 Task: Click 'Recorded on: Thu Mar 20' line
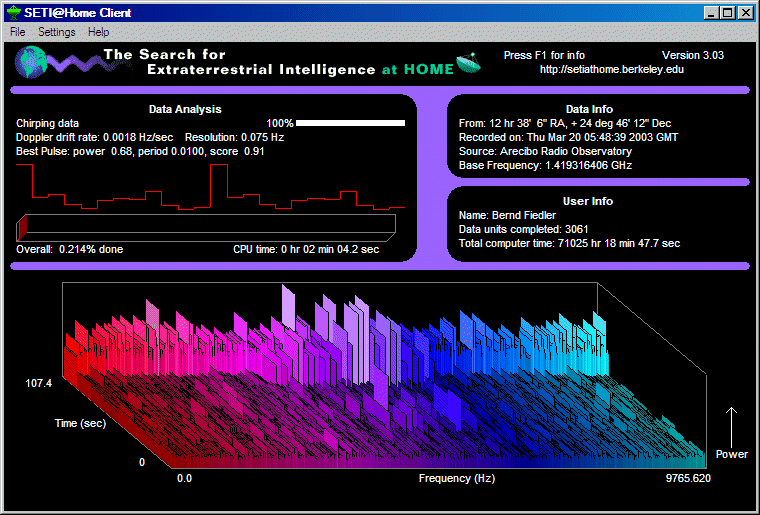568,138
